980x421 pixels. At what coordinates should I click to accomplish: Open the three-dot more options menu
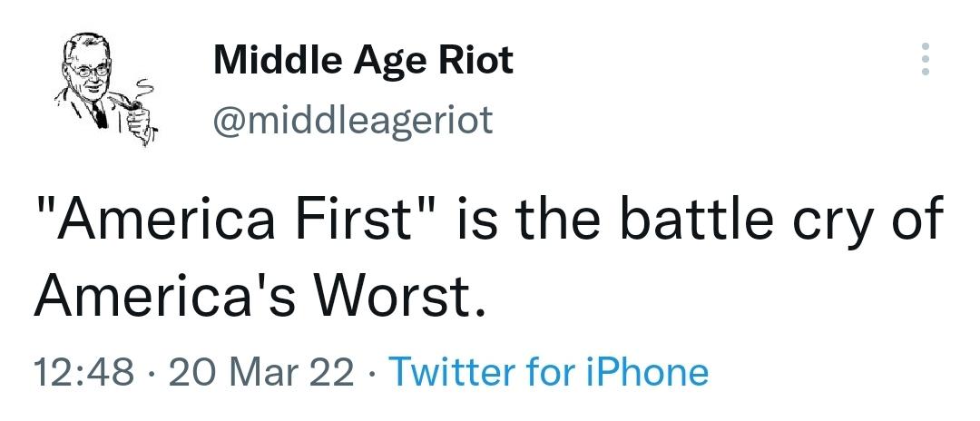tap(926, 59)
